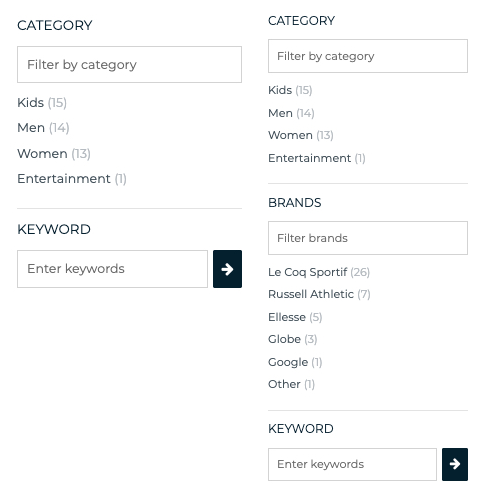Choose Women category in left panel
The image size is (491, 502).
(x=54, y=154)
